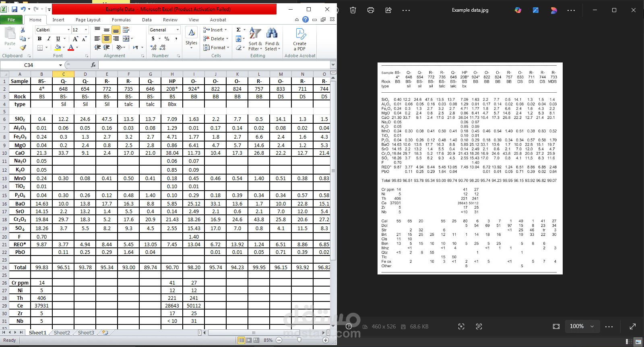This screenshot has height=347, width=644.
Task: Switch to the Formulas ribbon tab
Action: [121, 20]
